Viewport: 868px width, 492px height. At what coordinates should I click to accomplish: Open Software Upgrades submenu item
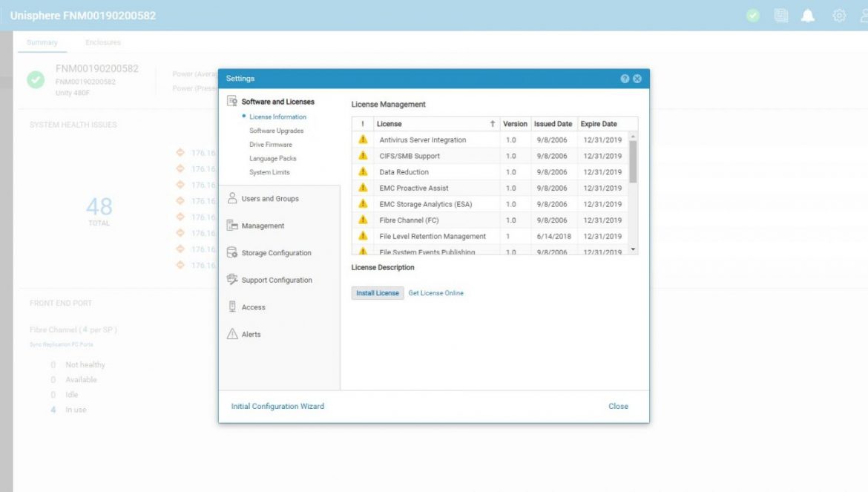point(276,131)
